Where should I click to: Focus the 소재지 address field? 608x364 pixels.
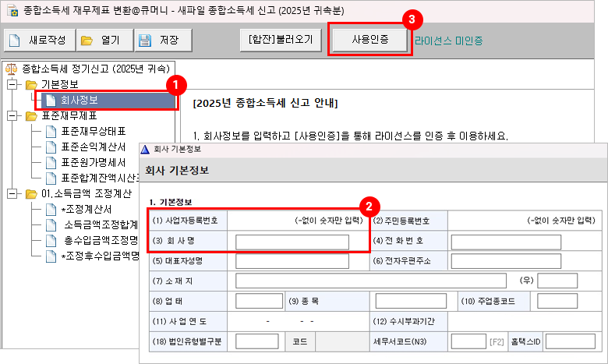(371, 281)
